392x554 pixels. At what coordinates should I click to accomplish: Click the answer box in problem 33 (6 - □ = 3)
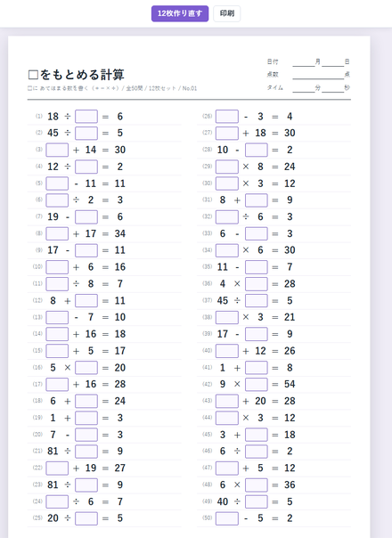[x=257, y=233]
